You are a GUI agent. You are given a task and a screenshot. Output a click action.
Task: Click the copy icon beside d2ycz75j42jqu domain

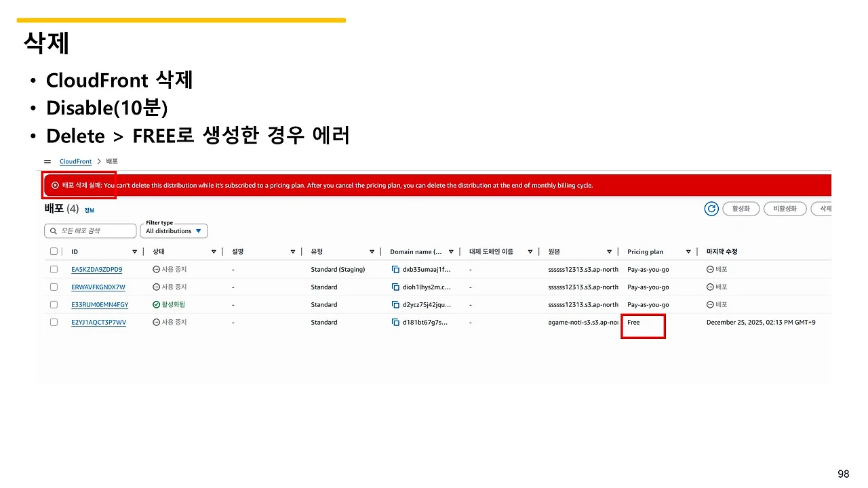click(395, 304)
